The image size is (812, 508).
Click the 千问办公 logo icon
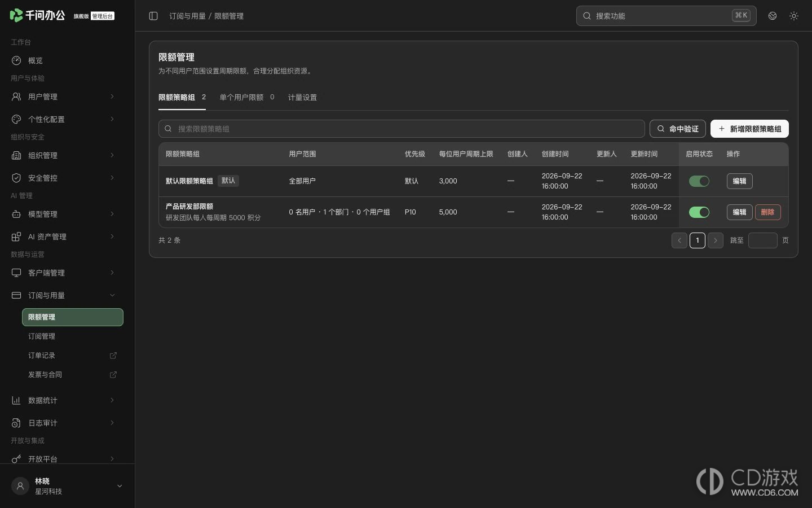click(16, 15)
